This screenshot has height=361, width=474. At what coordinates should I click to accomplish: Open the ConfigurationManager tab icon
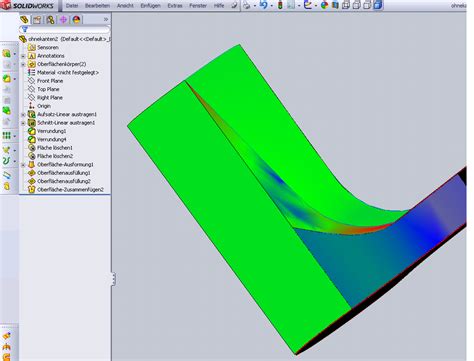(50, 20)
